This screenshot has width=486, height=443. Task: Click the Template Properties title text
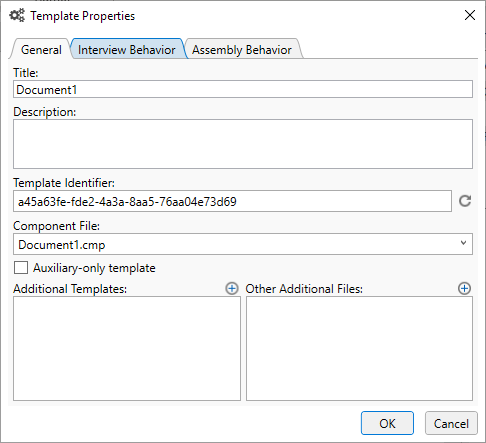coord(83,16)
